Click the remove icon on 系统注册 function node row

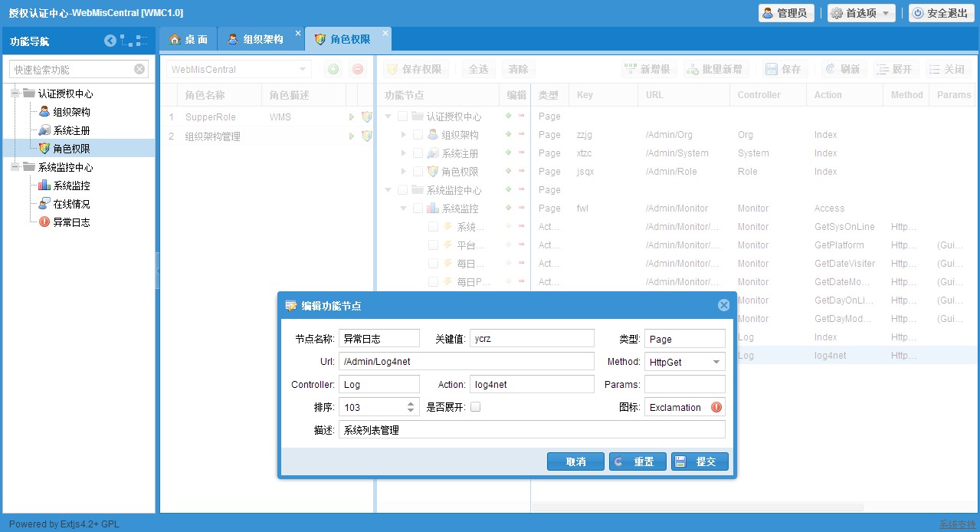pyautogui.click(x=522, y=153)
